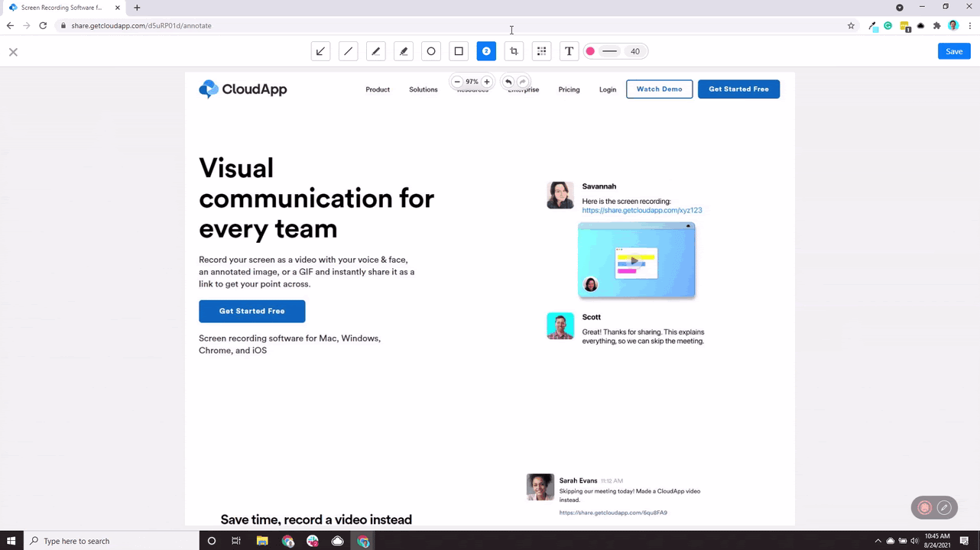
Task: Select the Pen drawing tool
Action: point(375,51)
